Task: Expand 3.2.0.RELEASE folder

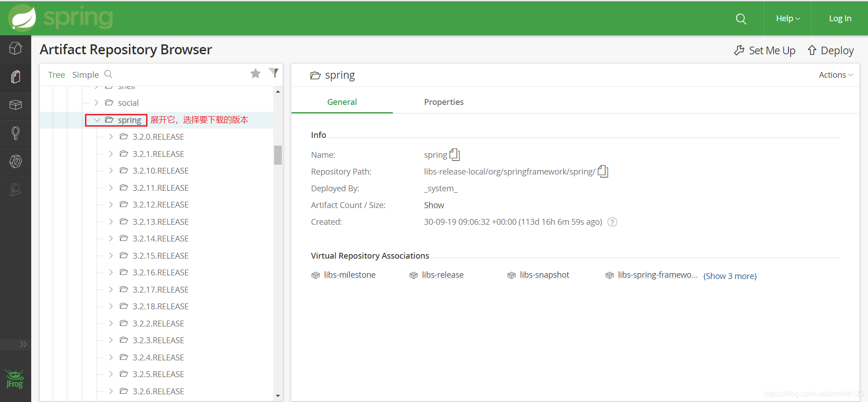Action: click(111, 137)
